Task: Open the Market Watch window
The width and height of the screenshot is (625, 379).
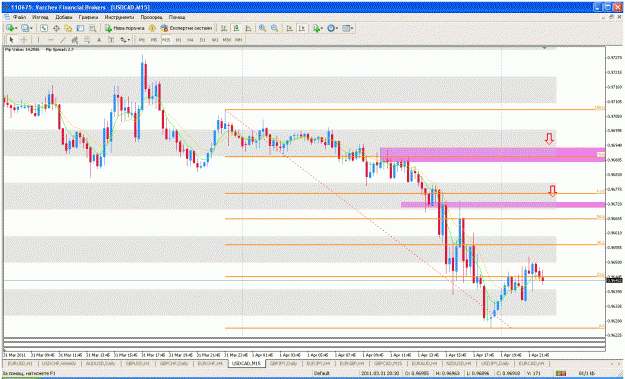Action: point(44,28)
